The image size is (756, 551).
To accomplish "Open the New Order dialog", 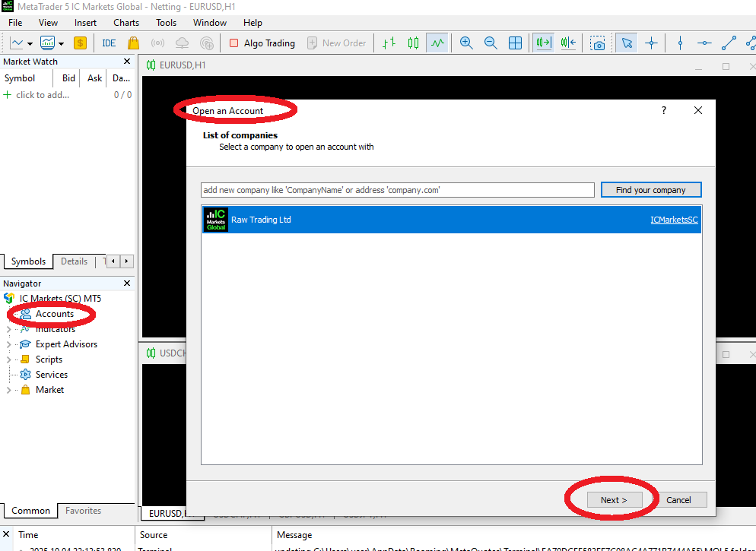I will [x=338, y=43].
